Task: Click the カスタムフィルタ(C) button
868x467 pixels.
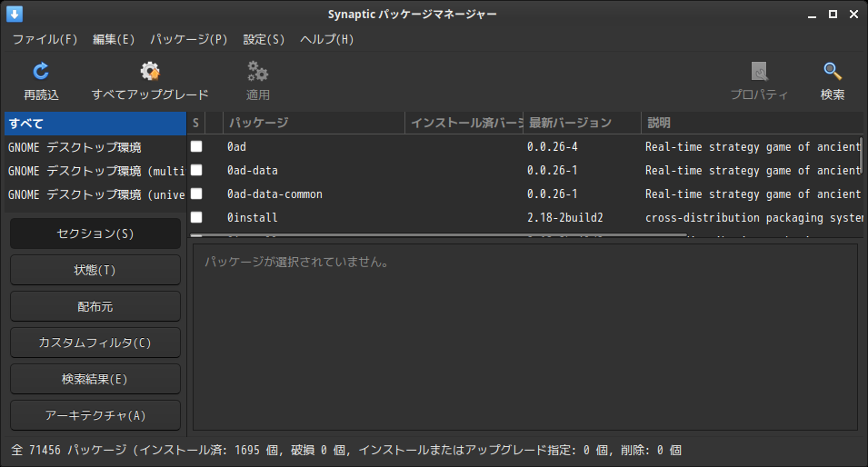Action: pyautogui.click(x=95, y=343)
